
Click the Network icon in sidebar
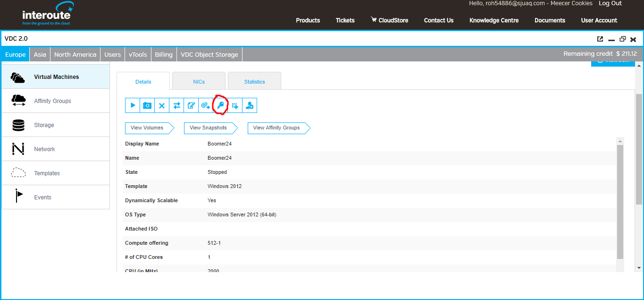(18, 149)
